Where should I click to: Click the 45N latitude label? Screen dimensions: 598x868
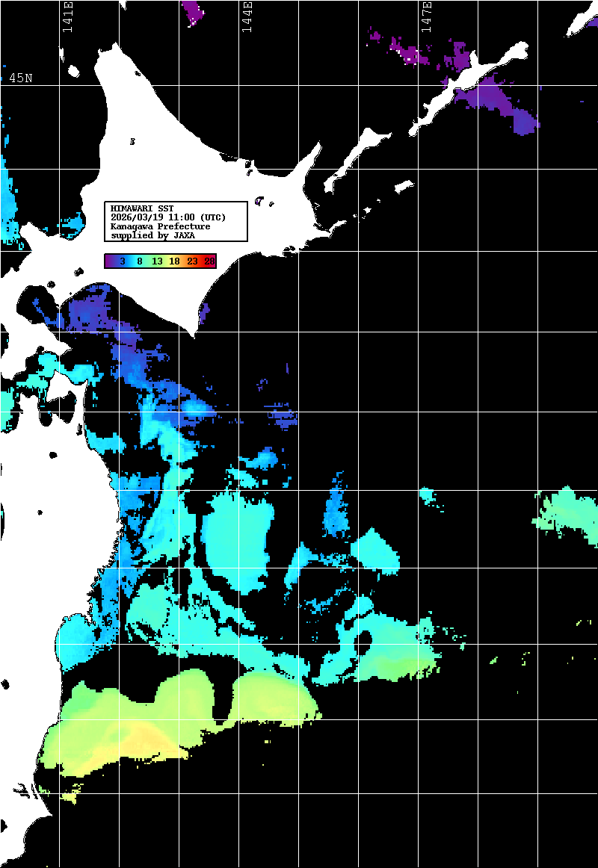point(21,78)
